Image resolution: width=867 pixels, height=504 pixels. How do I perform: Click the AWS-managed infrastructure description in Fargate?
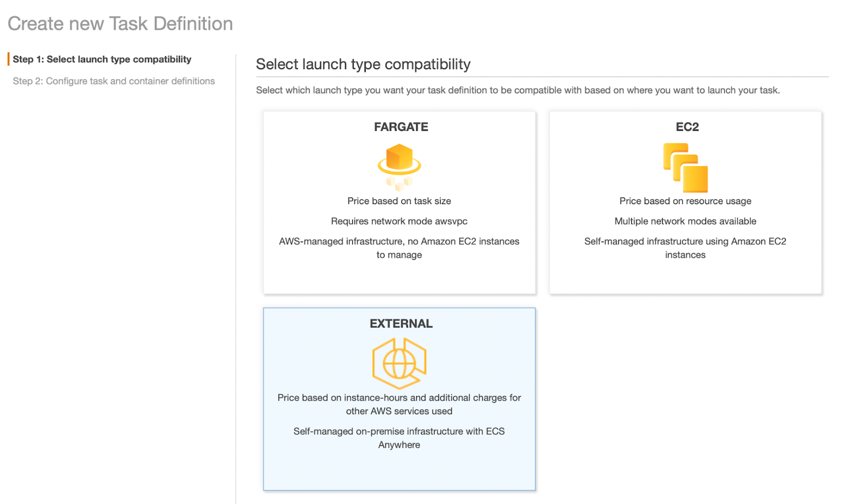point(399,248)
